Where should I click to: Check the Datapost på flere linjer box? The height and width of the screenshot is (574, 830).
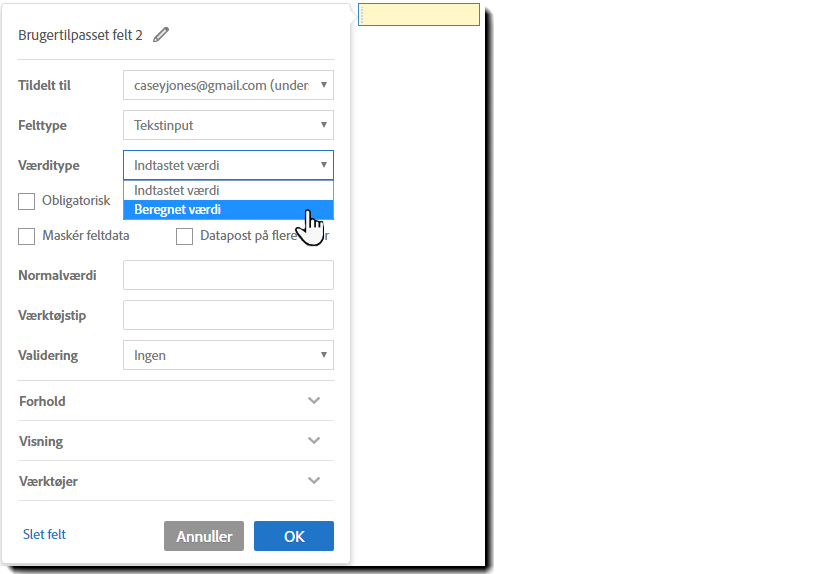tap(185, 237)
